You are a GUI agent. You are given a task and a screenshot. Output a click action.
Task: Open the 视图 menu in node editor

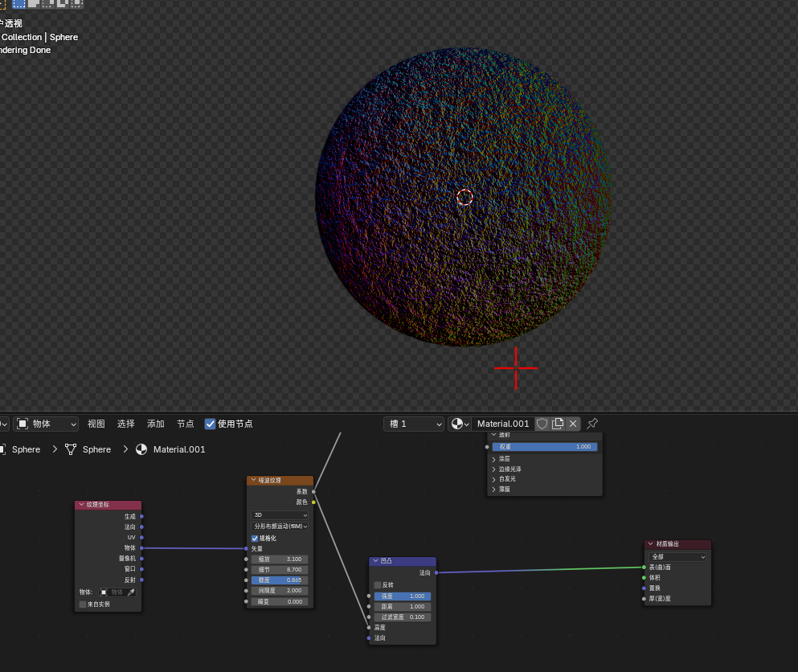pos(96,424)
